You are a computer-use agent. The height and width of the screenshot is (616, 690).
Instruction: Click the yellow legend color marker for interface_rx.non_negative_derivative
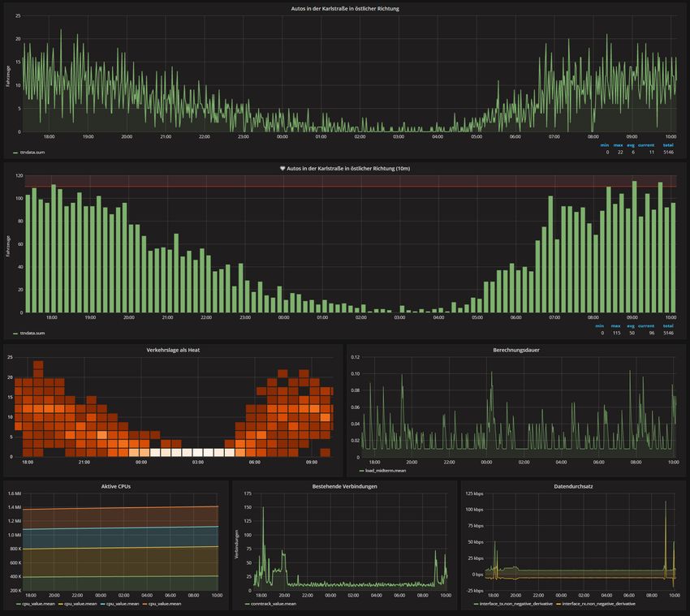coord(558,604)
